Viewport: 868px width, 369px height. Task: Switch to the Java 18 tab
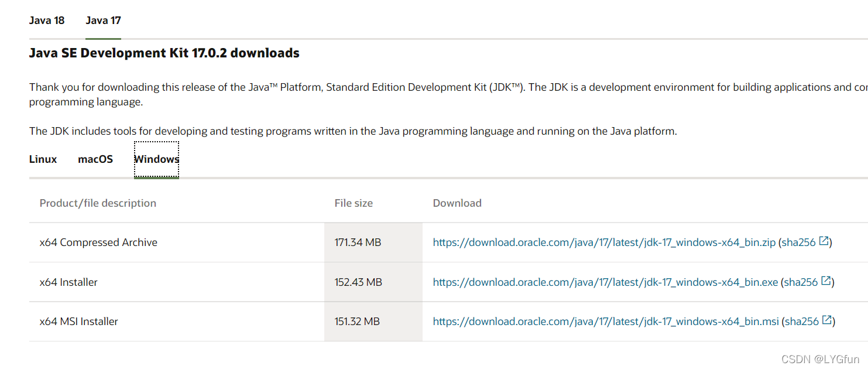(47, 20)
